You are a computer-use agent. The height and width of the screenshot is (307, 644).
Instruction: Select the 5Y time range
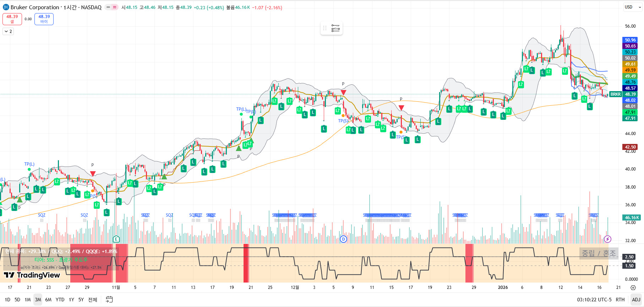(x=81, y=300)
